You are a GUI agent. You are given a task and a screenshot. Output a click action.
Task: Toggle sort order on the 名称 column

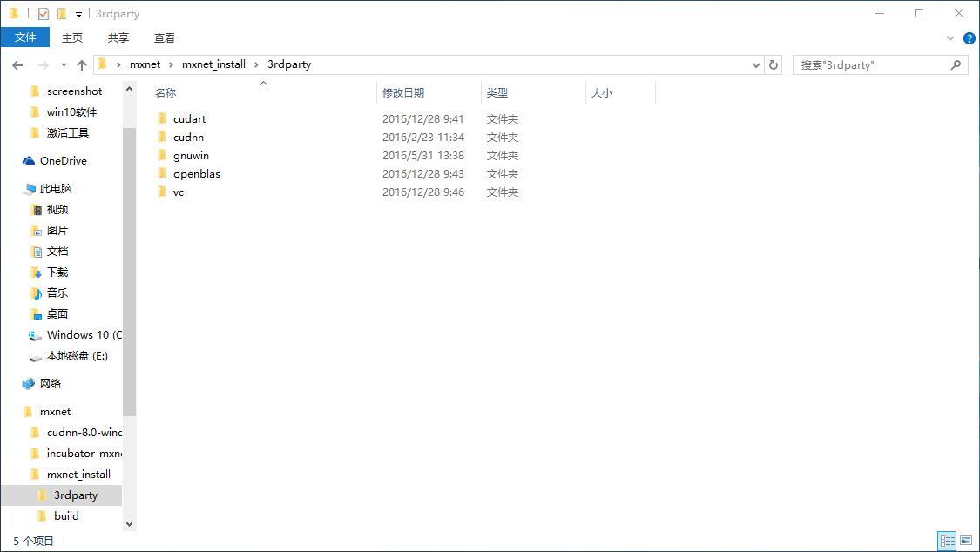166,92
